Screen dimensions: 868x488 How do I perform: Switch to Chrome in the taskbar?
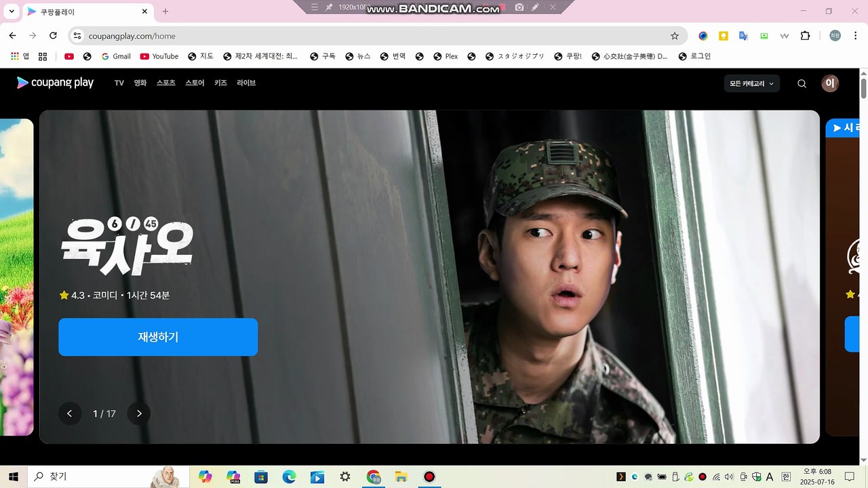(x=373, y=477)
